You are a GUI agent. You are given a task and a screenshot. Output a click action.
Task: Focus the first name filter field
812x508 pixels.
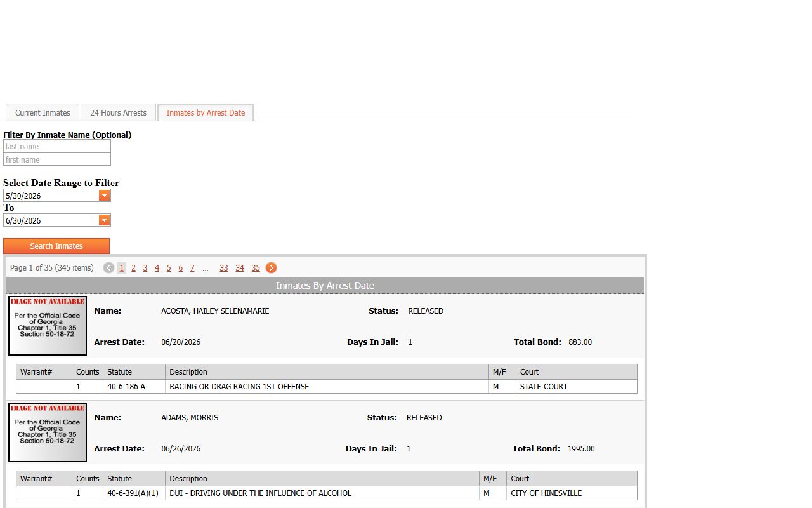pyautogui.click(x=57, y=159)
